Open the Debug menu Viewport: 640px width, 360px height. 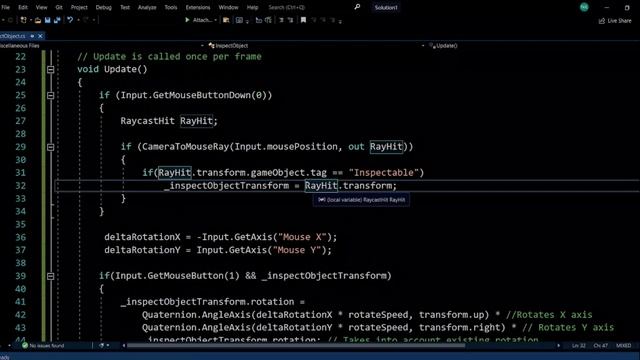pyautogui.click(x=103, y=7)
